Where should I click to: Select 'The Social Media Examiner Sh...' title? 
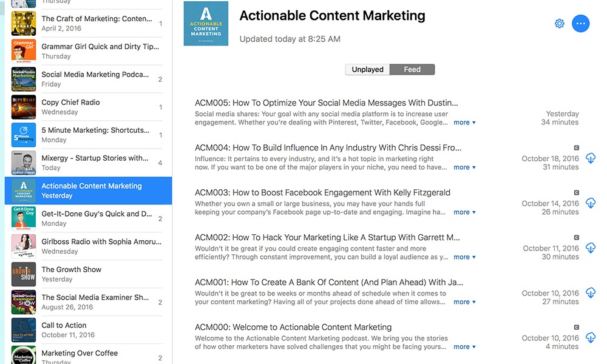click(x=95, y=297)
